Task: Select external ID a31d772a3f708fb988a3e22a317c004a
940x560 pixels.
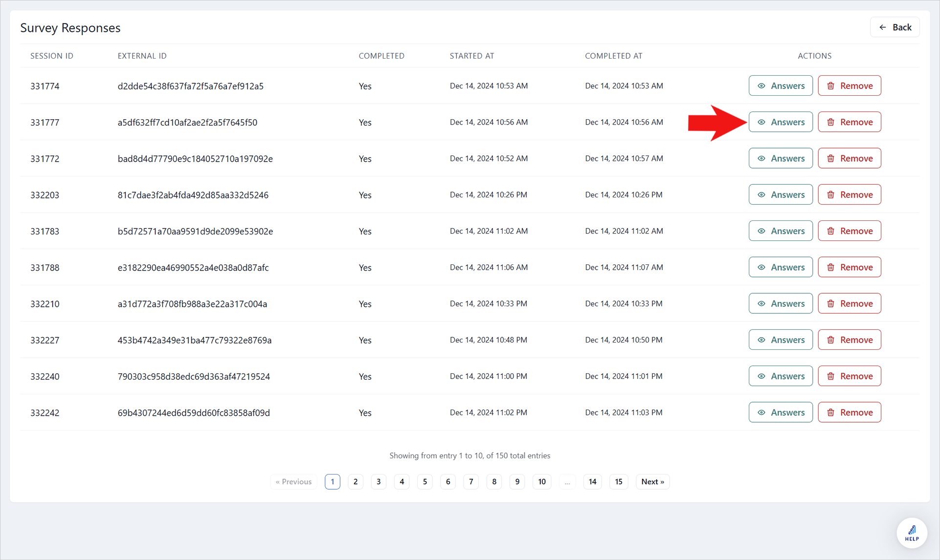Action: (192, 304)
